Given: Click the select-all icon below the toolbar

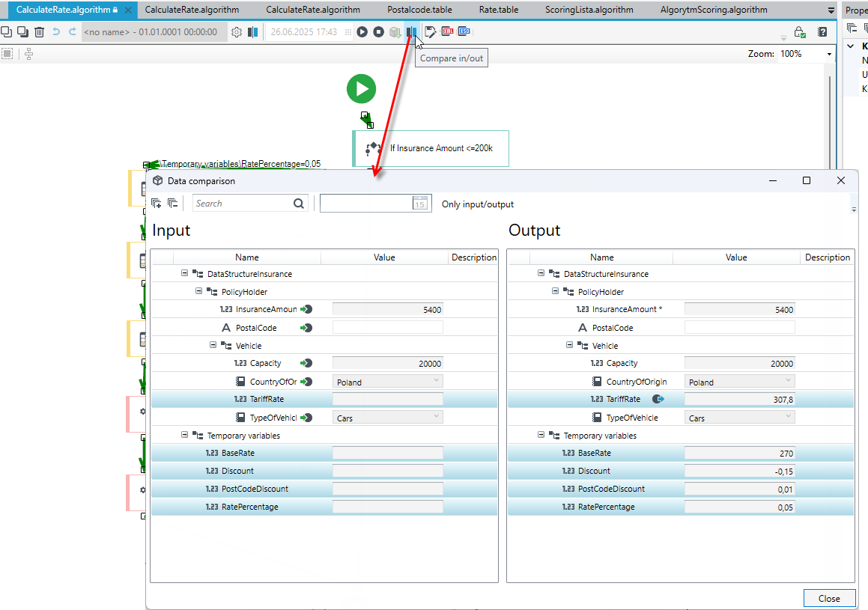Looking at the screenshot, I should pyautogui.click(x=7, y=54).
